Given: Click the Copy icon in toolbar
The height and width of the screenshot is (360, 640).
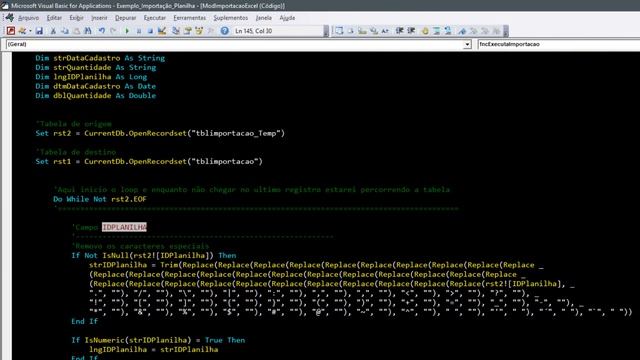Looking at the screenshot, I should (65, 31).
